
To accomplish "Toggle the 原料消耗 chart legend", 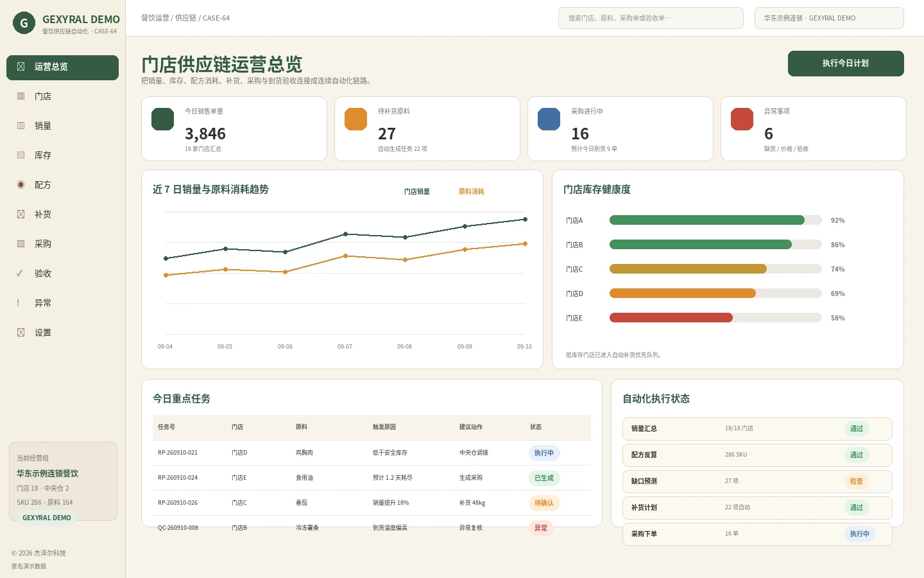I will pos(472,191).
